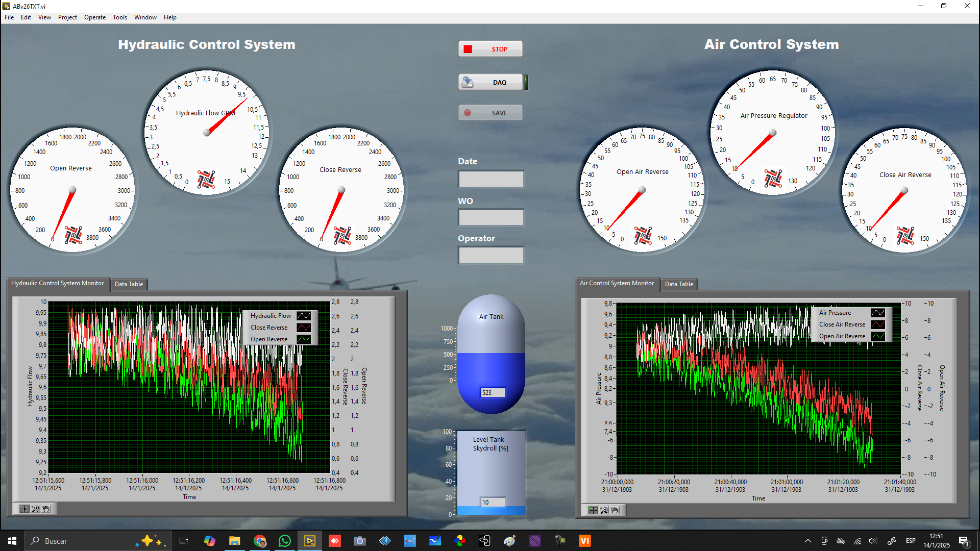This screenshot has height=551, width=980.
Task: Toggle the DAQ acquisition button
Action: click(x=491, y=82)
